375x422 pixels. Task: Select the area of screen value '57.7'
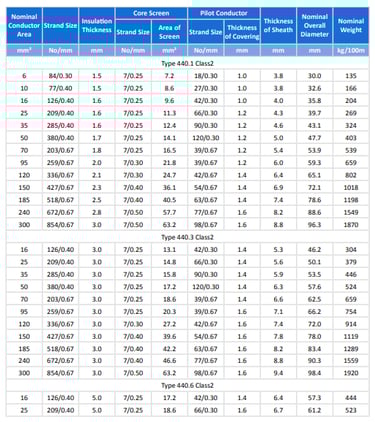(x=169, y=212)
